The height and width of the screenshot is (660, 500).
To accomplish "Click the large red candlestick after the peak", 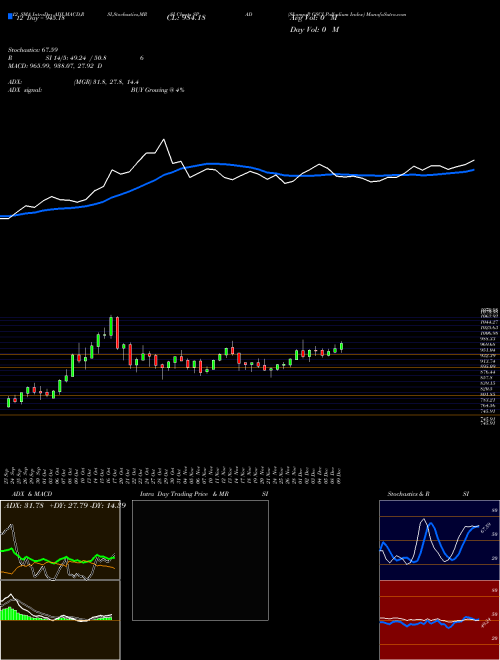I will pyautogui.click(x=117, y=333).
